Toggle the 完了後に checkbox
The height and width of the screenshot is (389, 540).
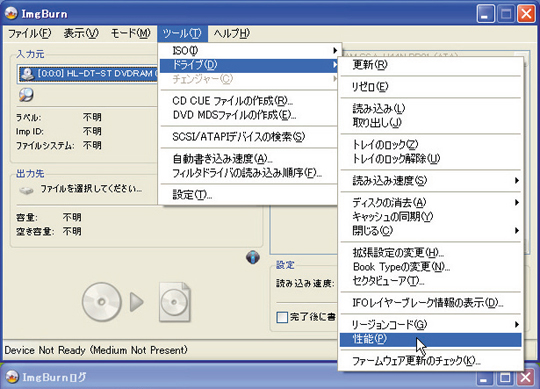click(282, 317)
